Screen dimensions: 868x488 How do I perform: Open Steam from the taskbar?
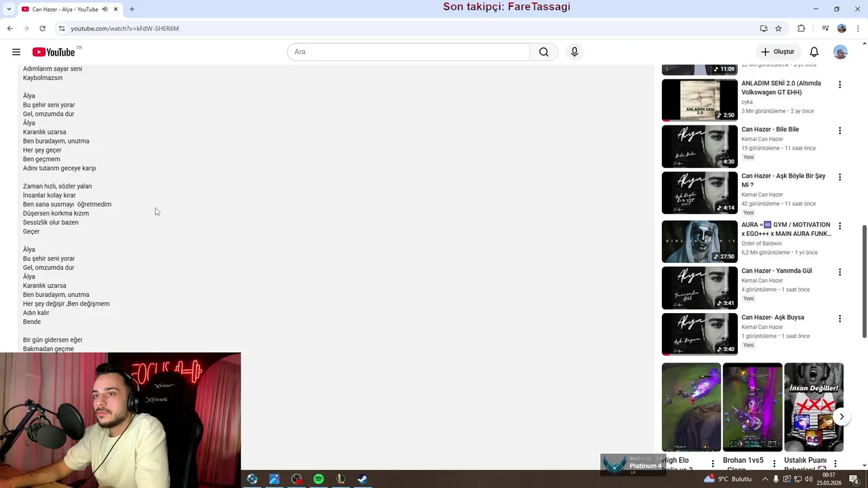click(363, 479)
